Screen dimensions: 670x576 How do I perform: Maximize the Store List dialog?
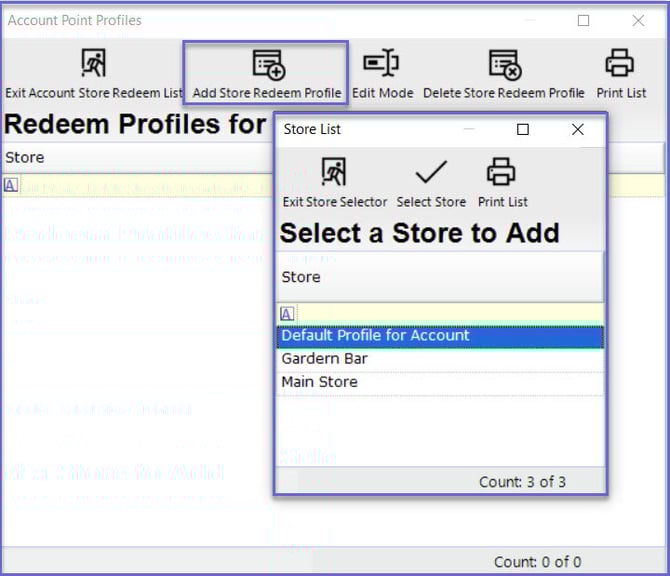(x=522, y=129)
